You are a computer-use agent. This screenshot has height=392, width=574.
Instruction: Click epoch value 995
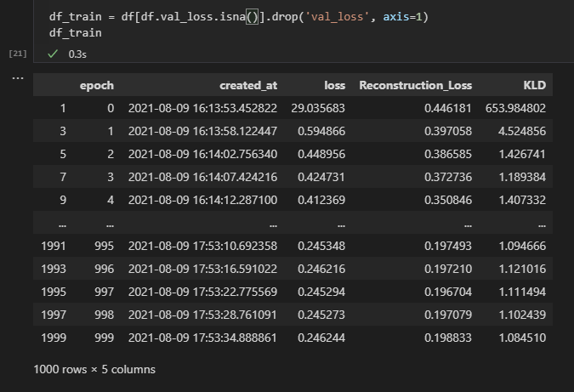105,246
